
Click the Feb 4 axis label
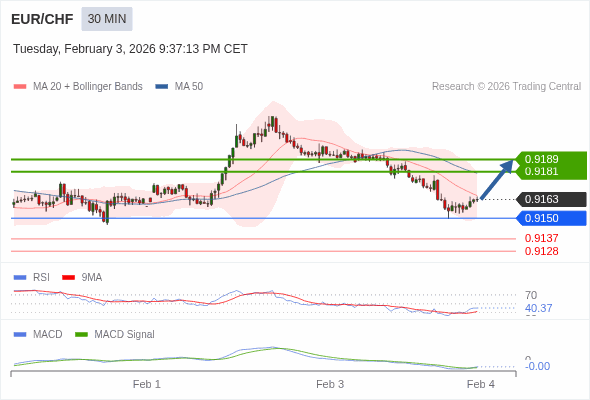pos(481,384)
